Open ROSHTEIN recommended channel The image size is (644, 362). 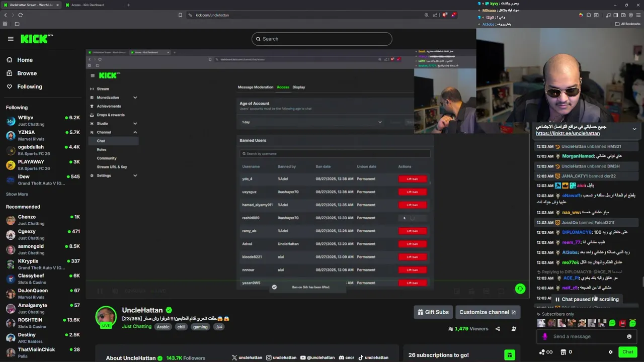point(43,323)
